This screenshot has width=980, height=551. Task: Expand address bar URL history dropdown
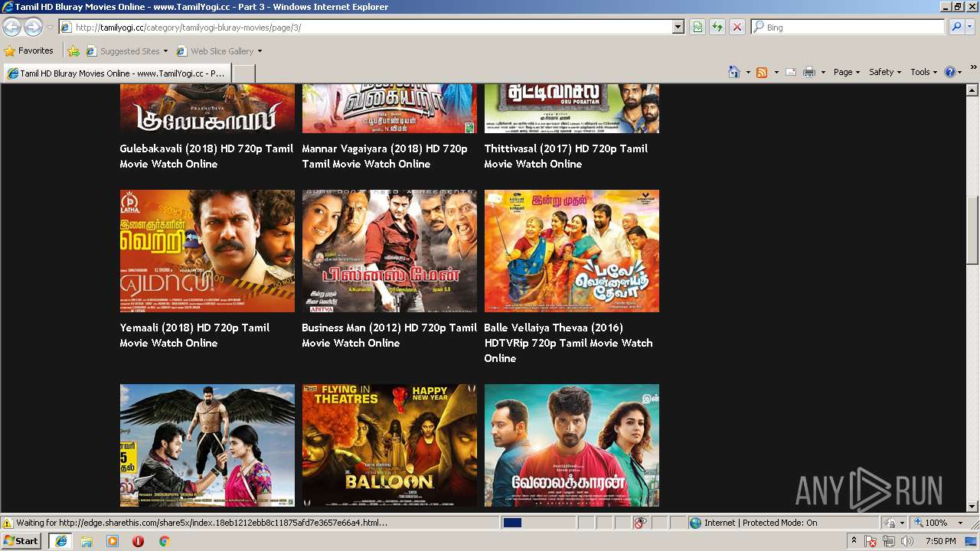(x=678, y=27)
